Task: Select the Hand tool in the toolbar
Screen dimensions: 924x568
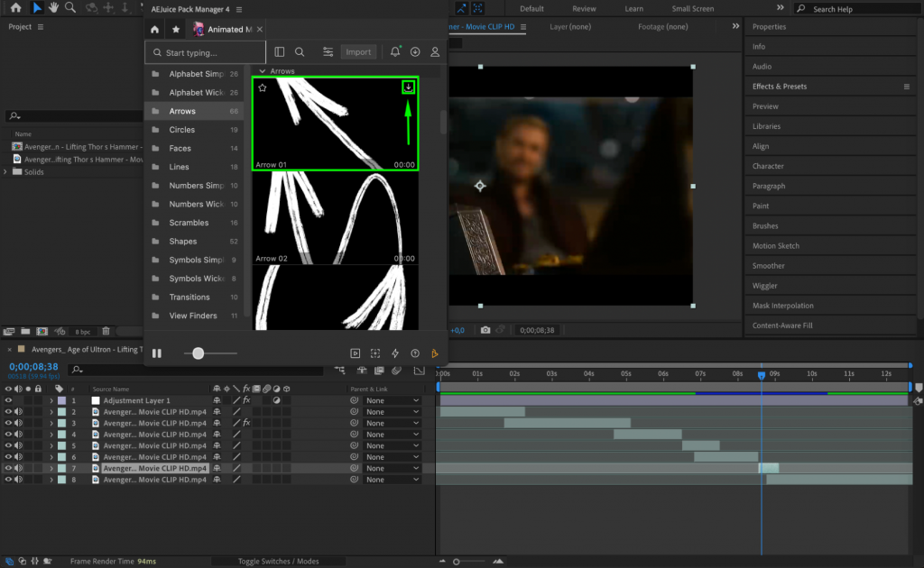Action: tap(54, 9)
